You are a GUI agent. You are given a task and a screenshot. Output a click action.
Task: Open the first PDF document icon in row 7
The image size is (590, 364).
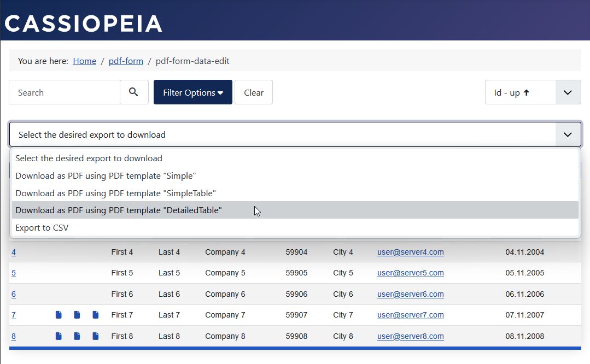coord(59,315)
